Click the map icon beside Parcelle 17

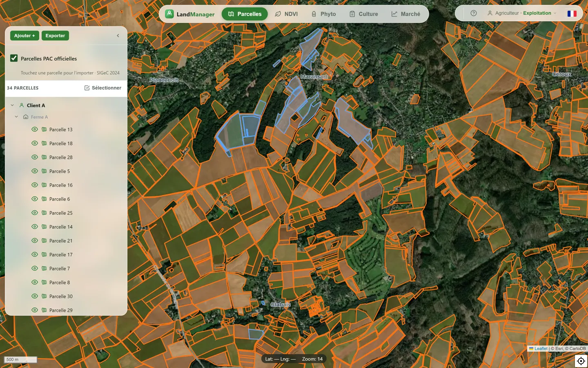(44, 254)
